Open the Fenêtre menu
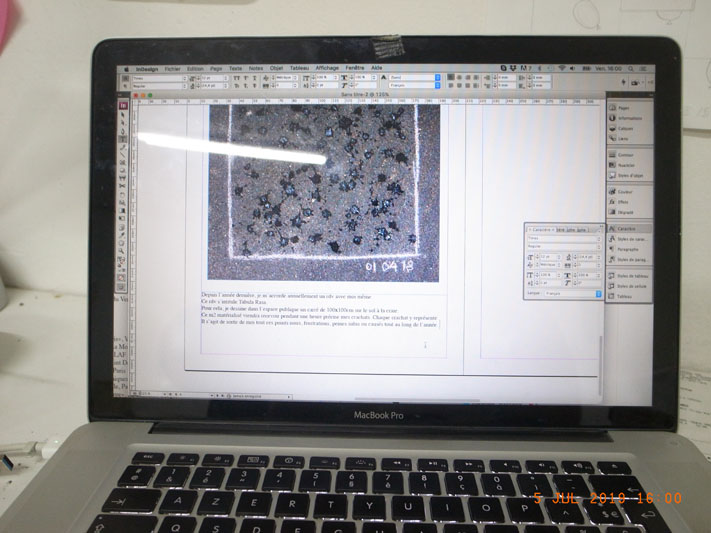Screen dimensions: 711x533 pos(355,68)
